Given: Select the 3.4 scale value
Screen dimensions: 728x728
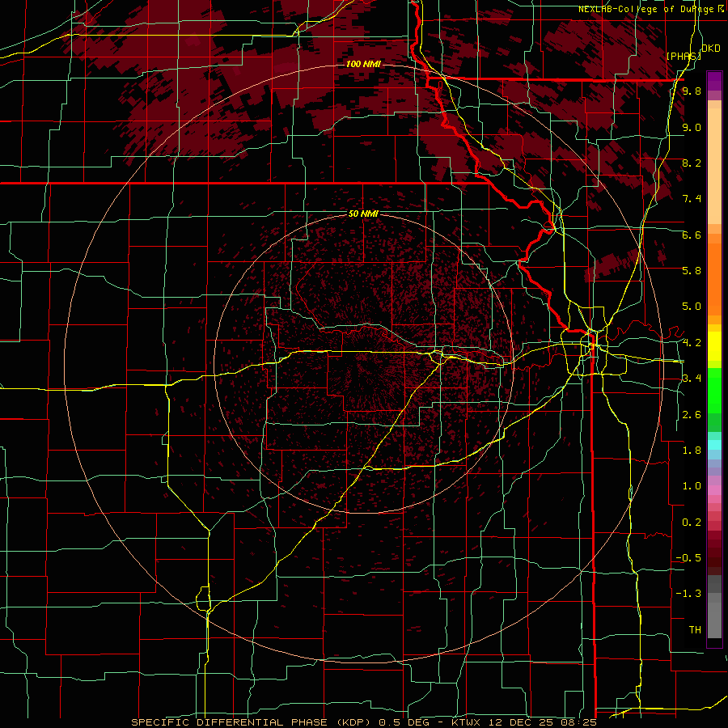Looking at the screenshot, I should tap(692, 379).
